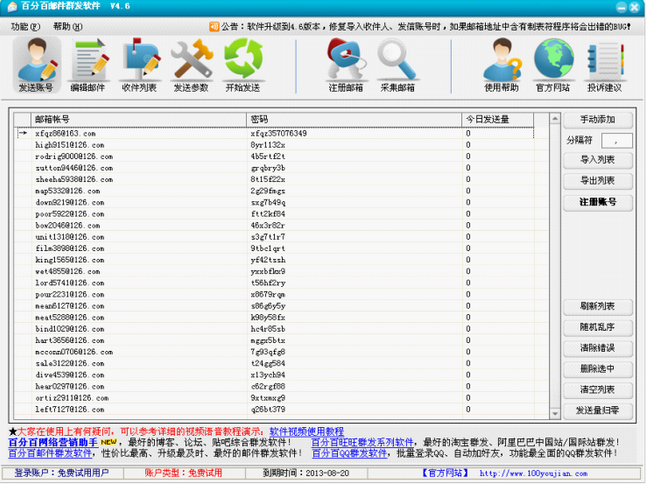The height and width of the screenshot is (484, 648).
Task: Open the 收件列表 recipient list icon
Action: (x=139, y=65)
